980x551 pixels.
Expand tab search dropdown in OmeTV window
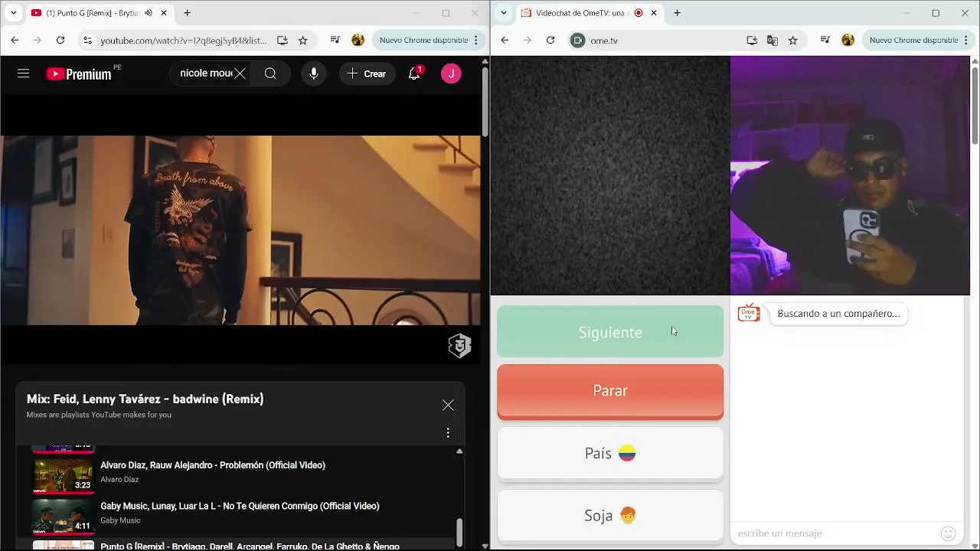tap(503, 13)
